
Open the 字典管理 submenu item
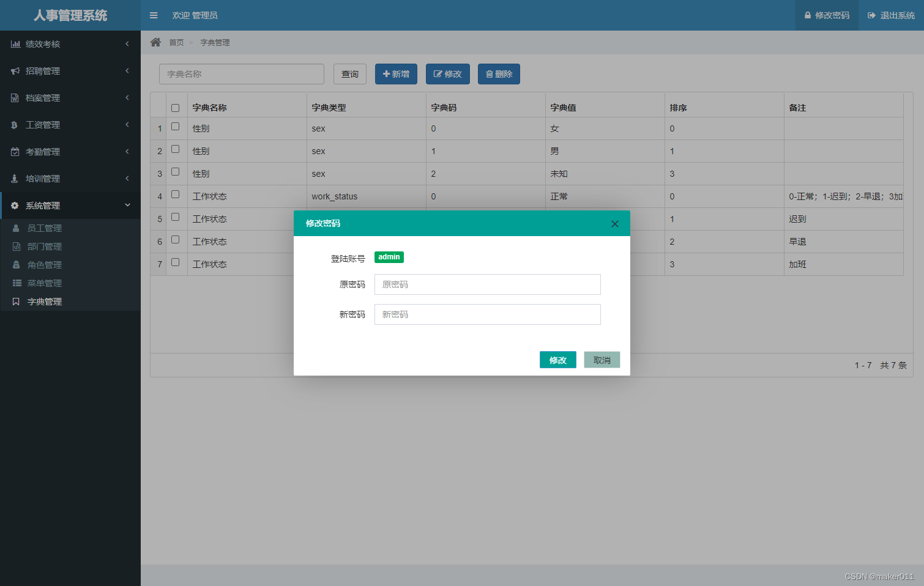click(70, 302)
